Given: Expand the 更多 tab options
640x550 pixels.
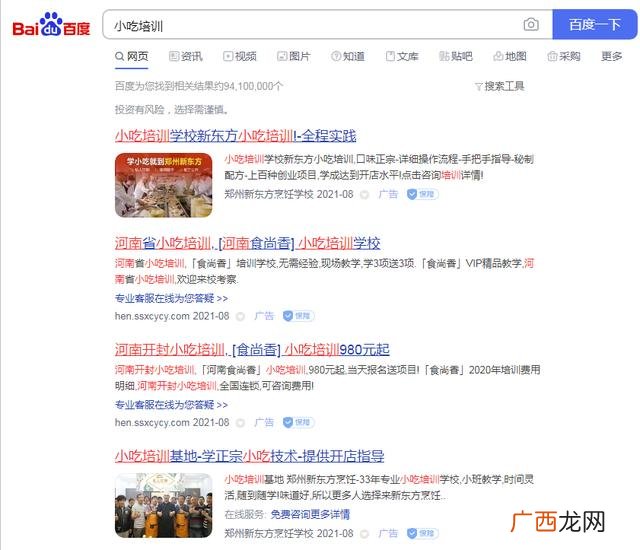Looking at the screenshot, I should tap(611, 56).
